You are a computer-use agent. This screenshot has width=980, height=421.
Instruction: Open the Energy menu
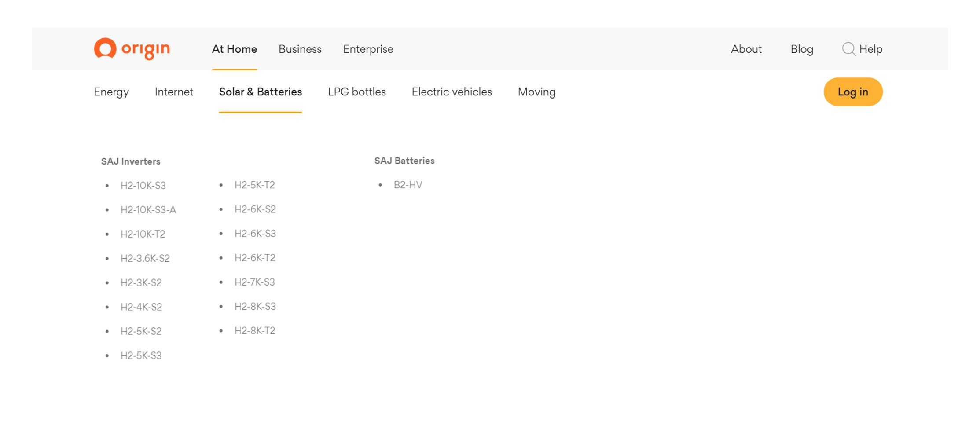tap(111, 92)
